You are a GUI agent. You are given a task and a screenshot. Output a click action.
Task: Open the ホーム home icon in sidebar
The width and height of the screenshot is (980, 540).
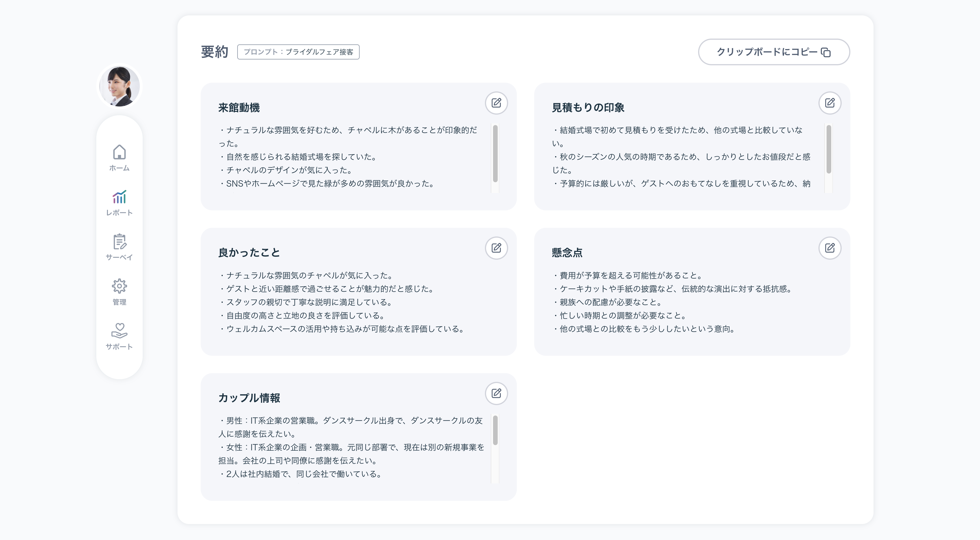click(x=119, y=152)
